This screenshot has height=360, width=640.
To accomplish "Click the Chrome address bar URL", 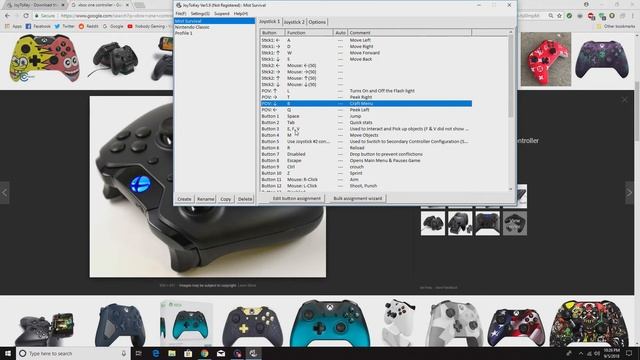I will tap(116, 16).
